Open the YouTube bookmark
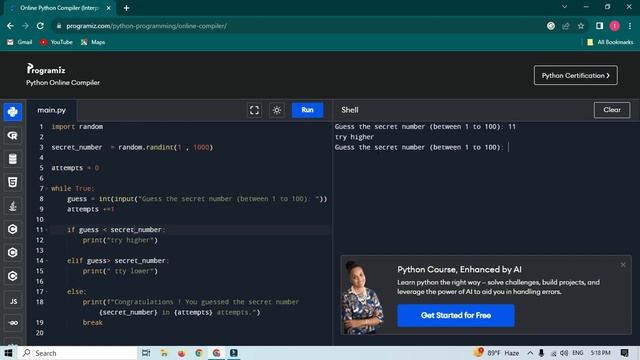The image size is (640, 360). (x=56, y=42)
